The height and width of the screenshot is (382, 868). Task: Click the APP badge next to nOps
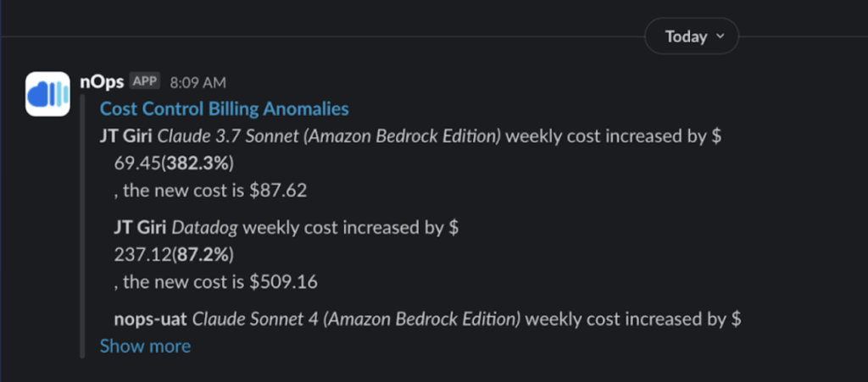(x=145, y=81)
